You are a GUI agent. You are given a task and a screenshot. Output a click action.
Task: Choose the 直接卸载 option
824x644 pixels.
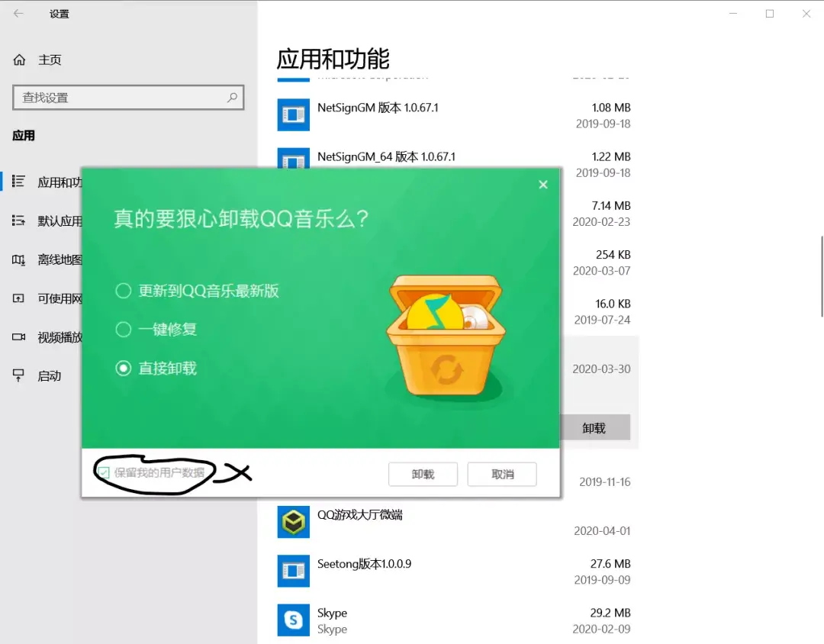point(156,368)
